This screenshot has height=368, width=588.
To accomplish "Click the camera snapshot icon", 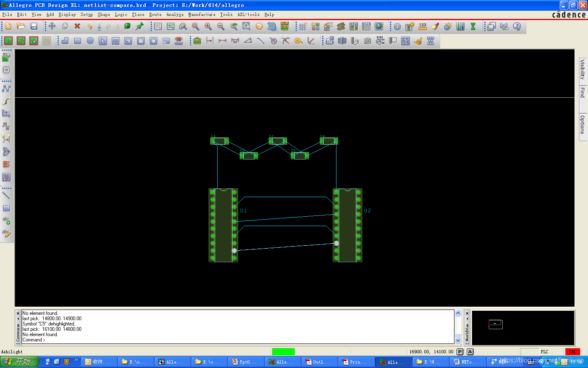I will click(367, 41).
